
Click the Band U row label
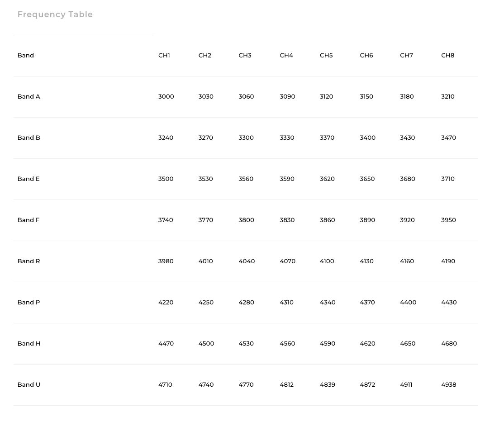29,384
